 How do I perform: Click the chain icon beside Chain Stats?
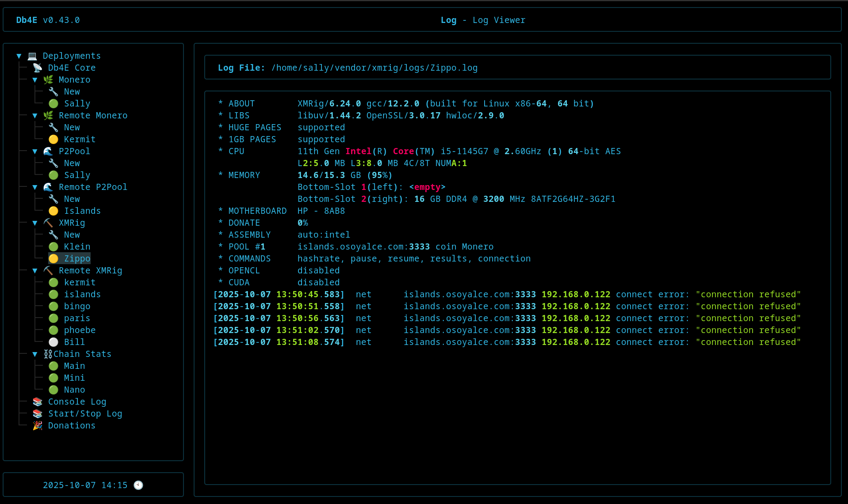48,354
